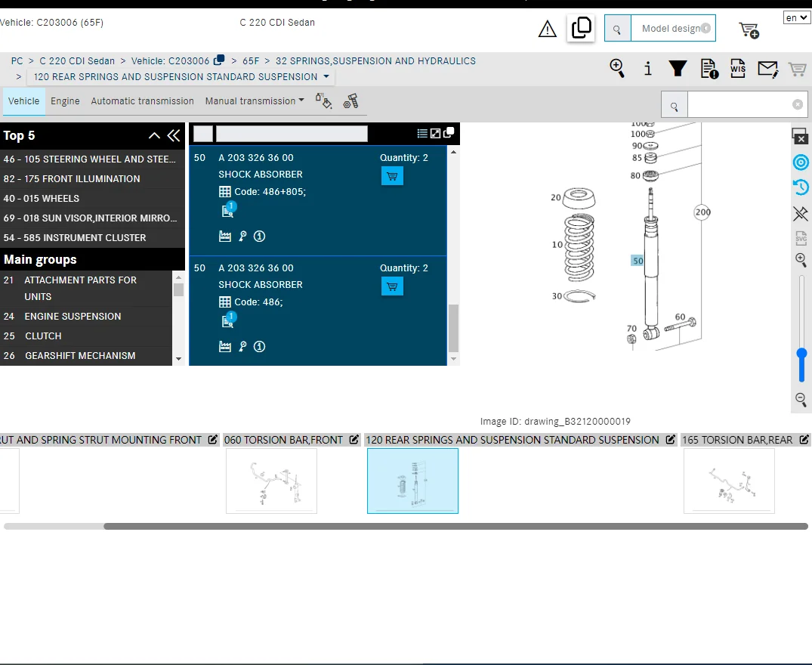
Task: Click 32 SPRINGS,SUSPENSION AND HYDRAULICS breadcrumb
Action: point(375,61)
